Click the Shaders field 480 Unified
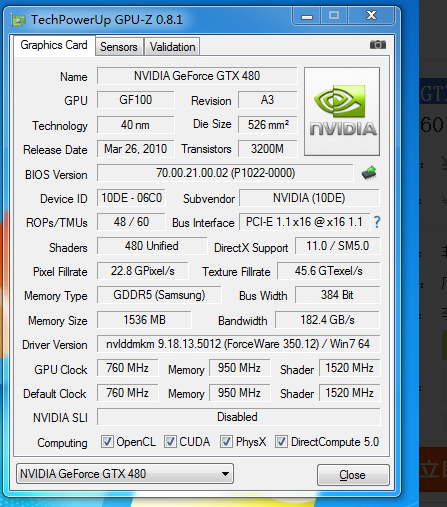The width and height of the screenshot is (447, 507). 152,246
